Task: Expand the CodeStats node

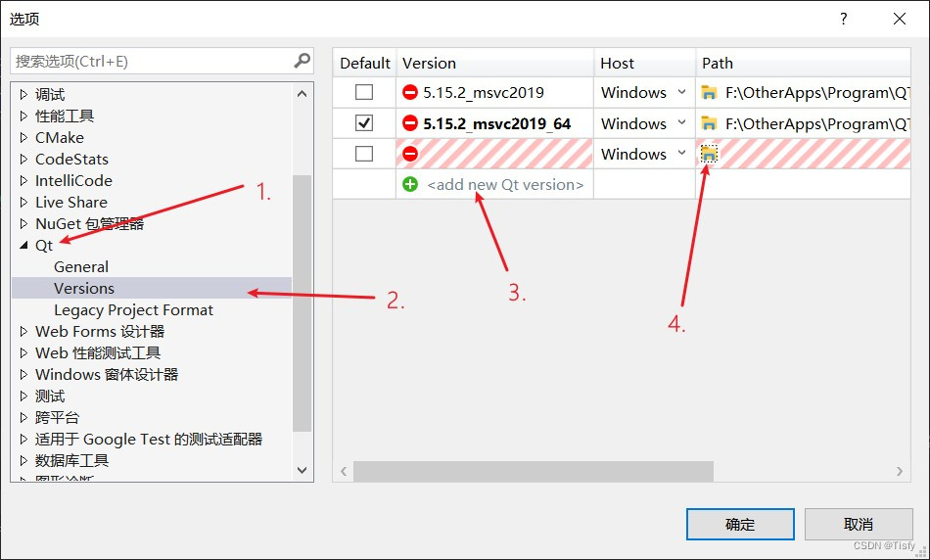Action: point(23,159)
